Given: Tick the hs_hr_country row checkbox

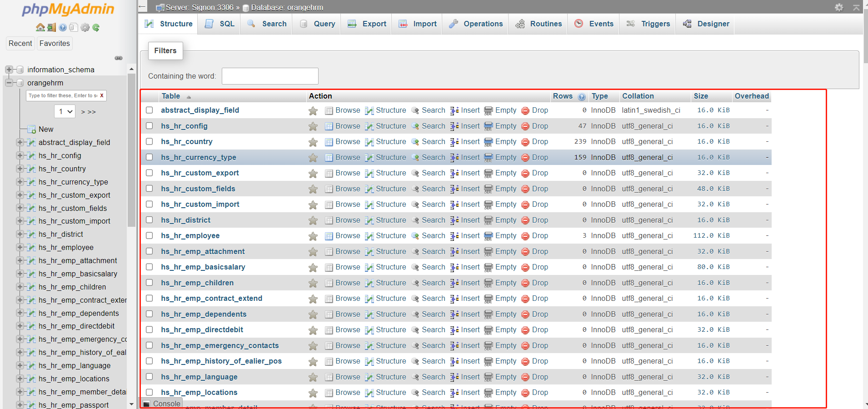Looking at the screenshot, I should click(x=149, y=141).
